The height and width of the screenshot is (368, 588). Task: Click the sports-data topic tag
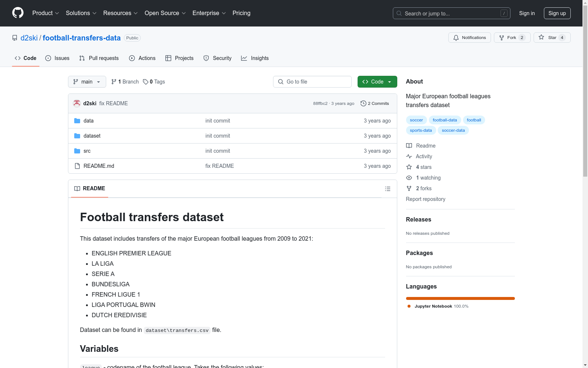421,130
